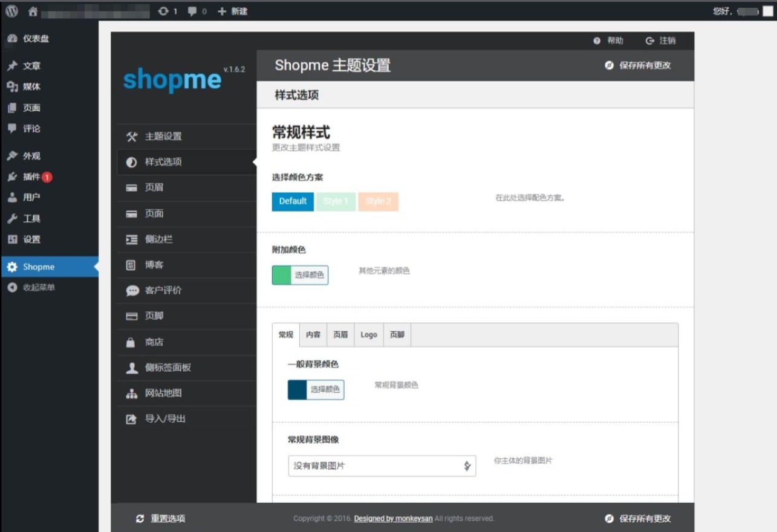Click the home site icon in admin bar

pos(33,11)
